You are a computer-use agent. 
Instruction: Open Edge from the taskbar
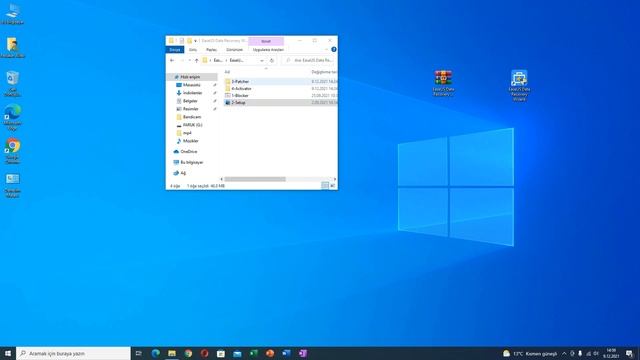pyautogui.click(x=156, y=353)
